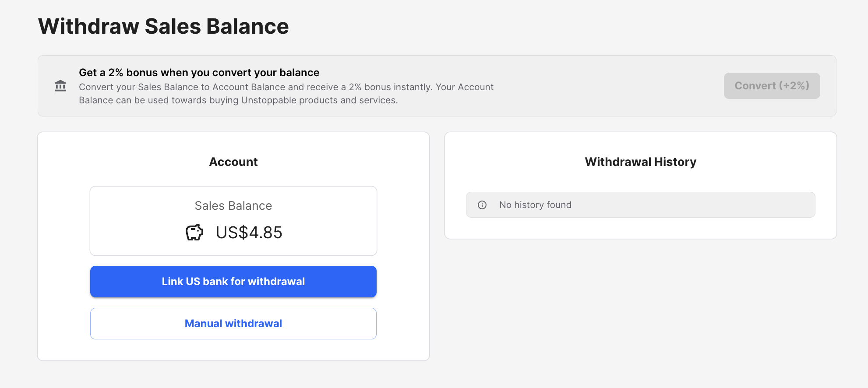Choose the Manual withdrawal button
Image resolution: width=868 pixels, height=388 pixels.
click(233, 324)
